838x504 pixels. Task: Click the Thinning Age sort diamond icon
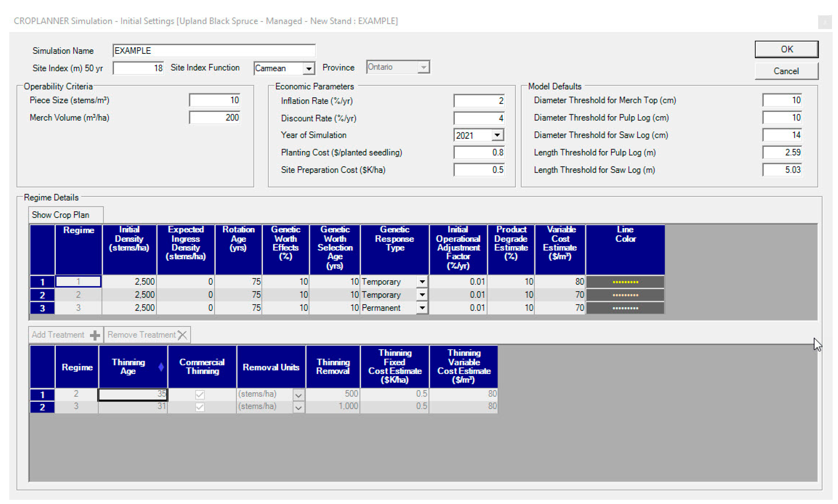(161, 367)
